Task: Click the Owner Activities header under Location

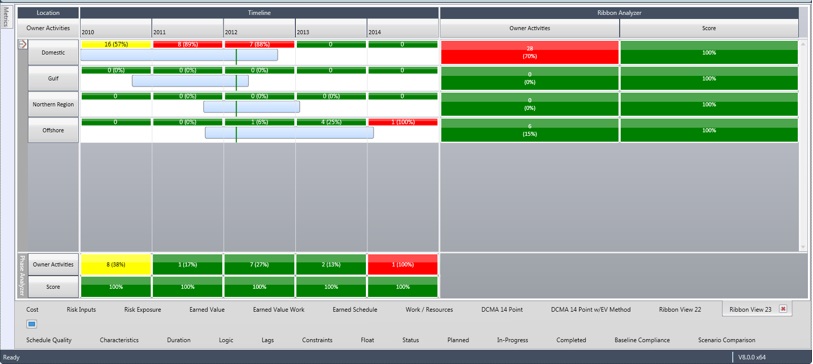Action: (x=48, y=29)
